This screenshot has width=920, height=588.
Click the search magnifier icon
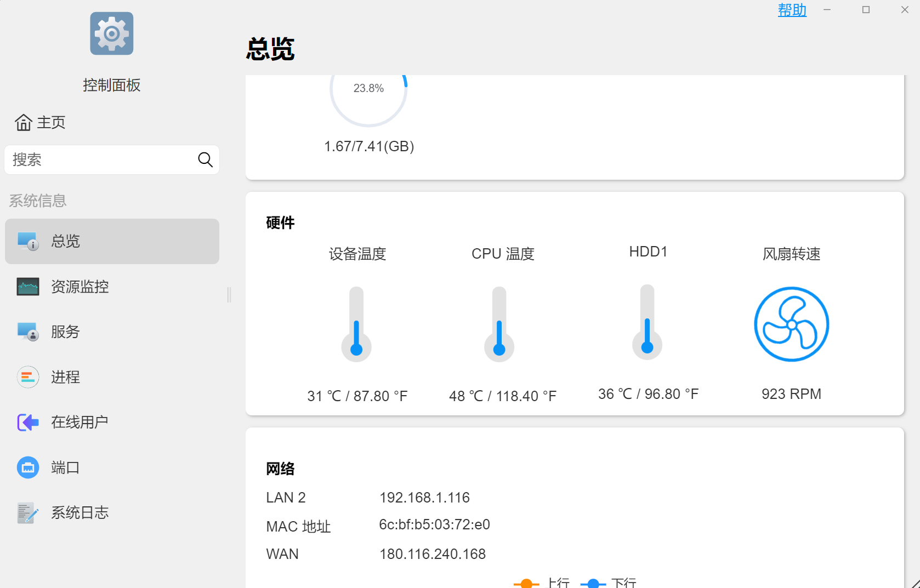[205, 159]
